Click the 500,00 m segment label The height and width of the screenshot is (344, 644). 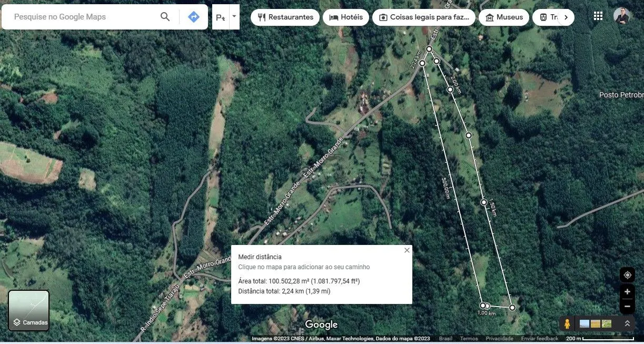tap(447, 188)
